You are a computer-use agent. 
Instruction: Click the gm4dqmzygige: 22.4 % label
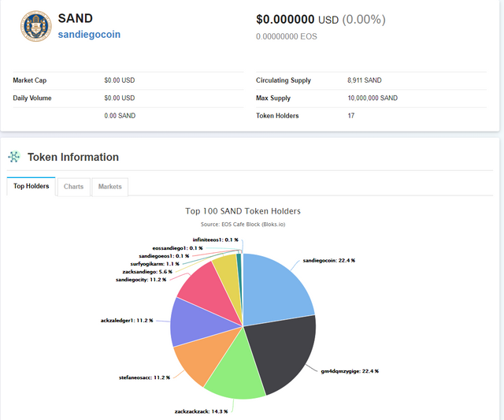coord(350,371)
